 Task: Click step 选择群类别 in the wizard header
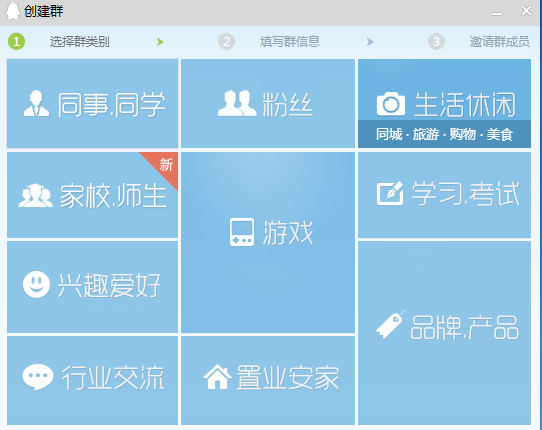pos(79,42)
